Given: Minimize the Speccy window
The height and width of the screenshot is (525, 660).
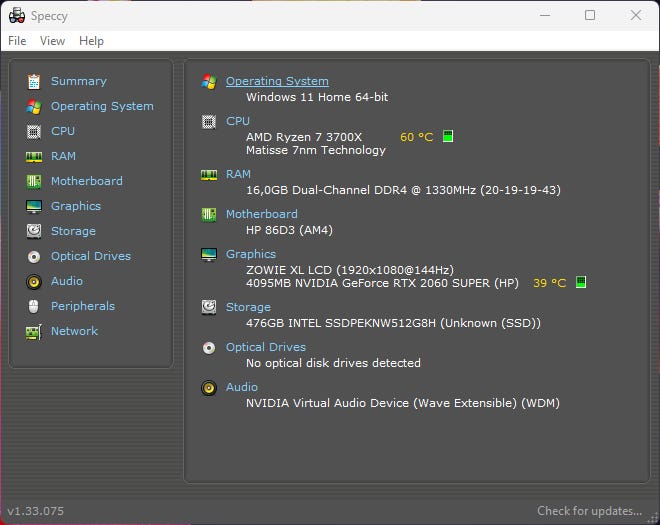Looking at the screenshot, I should point(545,16).
